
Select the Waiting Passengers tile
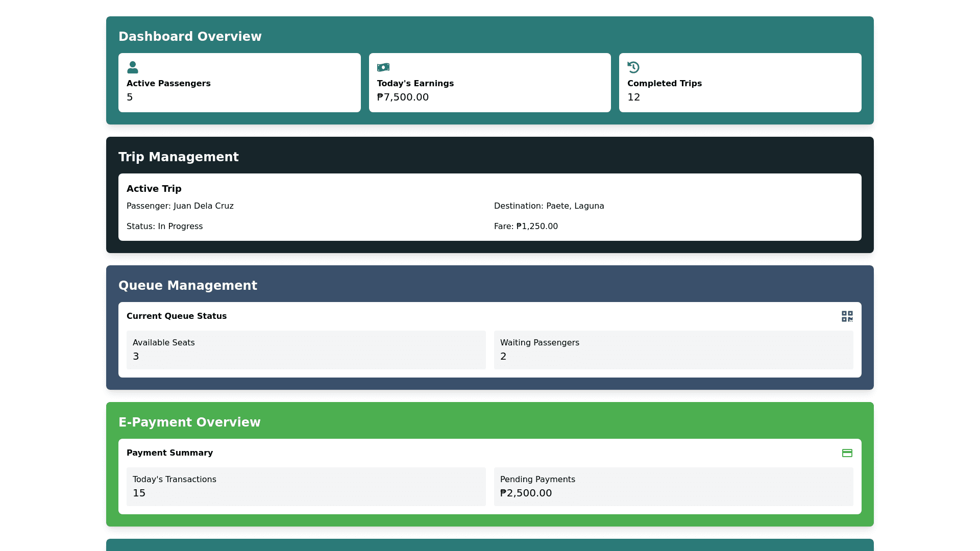pyautogui.click(x=673, y=350)
